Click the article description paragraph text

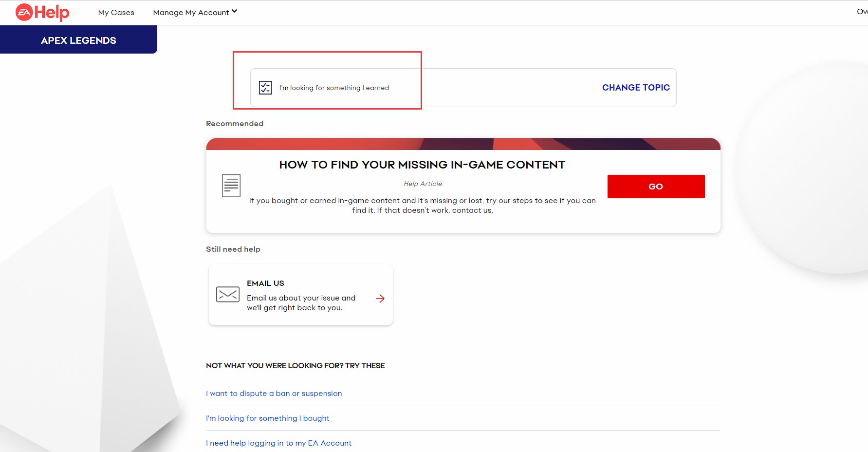point(423,206)
